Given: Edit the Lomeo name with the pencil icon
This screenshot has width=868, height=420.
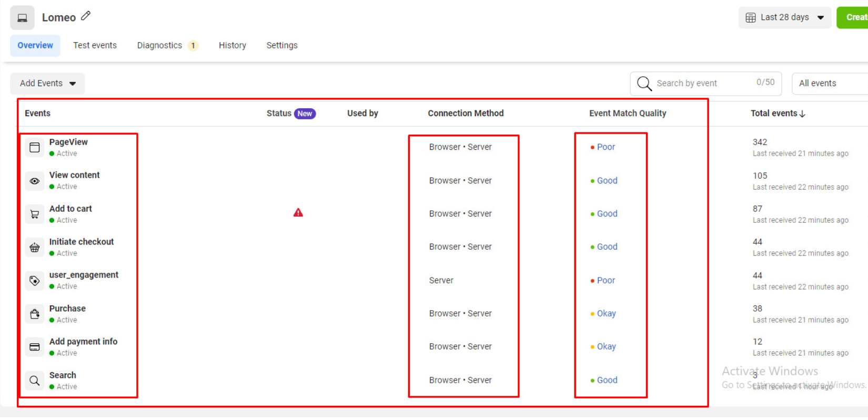Looking at the screenshot, I should (86, 16).
